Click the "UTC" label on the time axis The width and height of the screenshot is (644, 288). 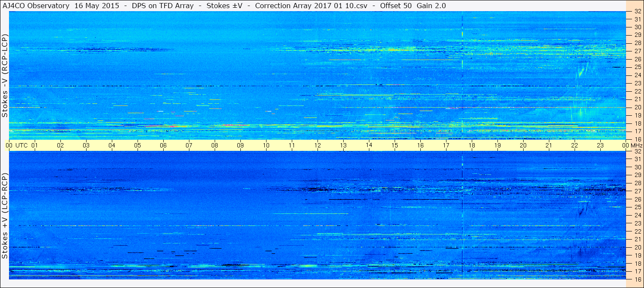[x=21, y=145]
